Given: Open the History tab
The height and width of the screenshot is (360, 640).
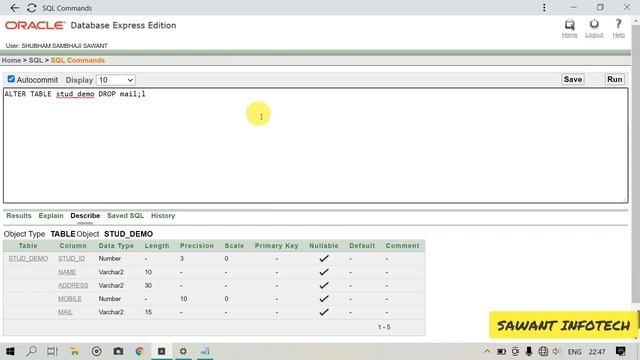Looking at the screenshot, I should [x=163, y=216].
